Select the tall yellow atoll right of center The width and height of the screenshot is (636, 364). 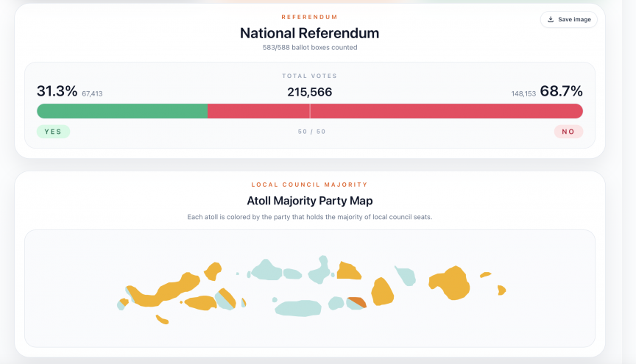click(x=383, y=292)
